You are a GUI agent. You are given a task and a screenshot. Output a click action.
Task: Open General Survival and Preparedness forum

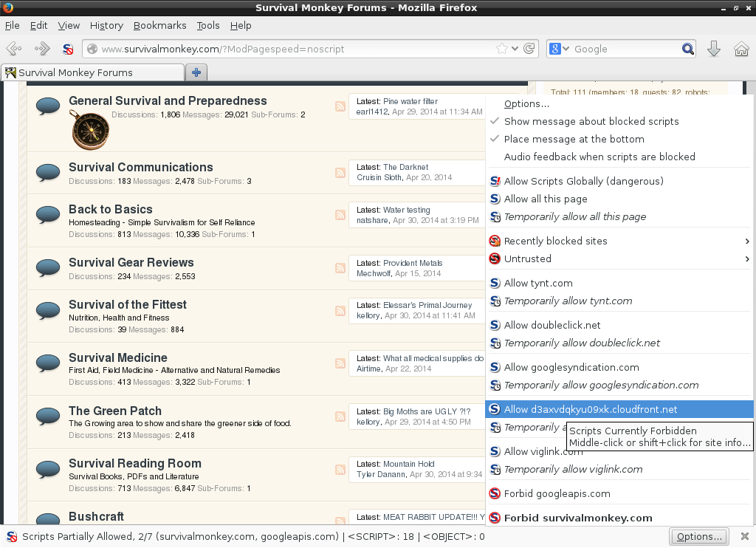coord(168,100)
